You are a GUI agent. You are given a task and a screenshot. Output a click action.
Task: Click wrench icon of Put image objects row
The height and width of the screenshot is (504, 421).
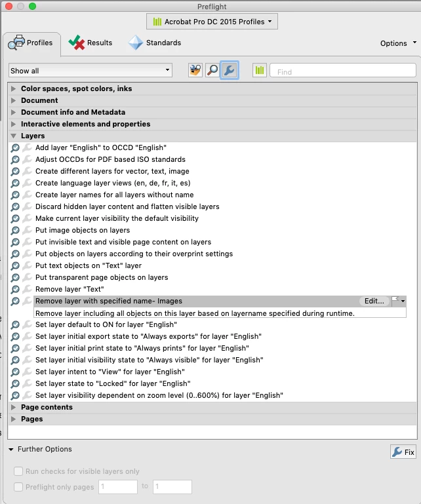click(28, 230)
